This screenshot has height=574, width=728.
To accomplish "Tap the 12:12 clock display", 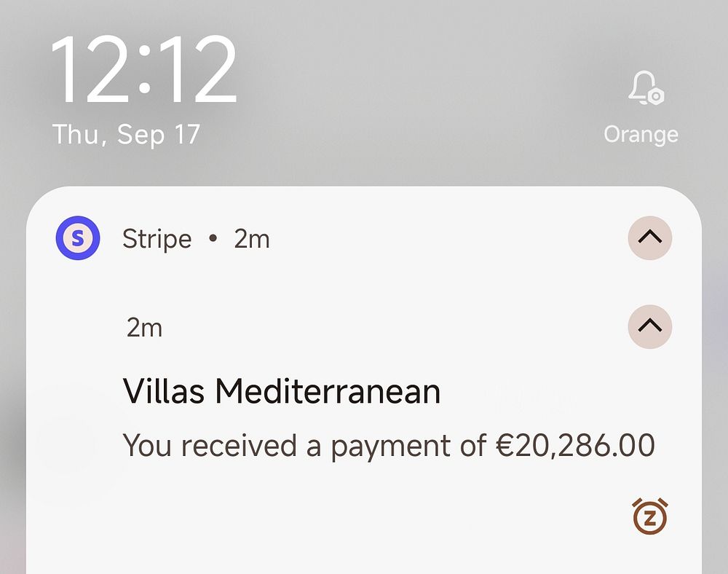I will click(144, 70).
